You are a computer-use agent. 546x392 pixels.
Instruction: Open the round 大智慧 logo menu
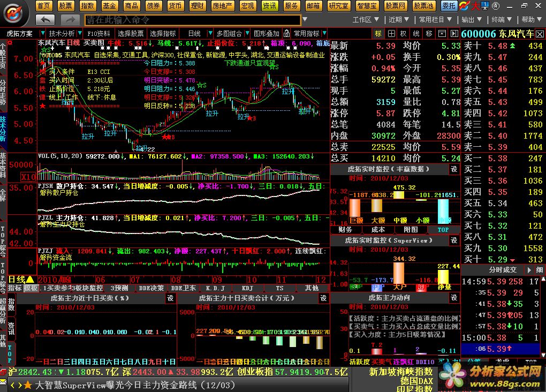tap(13, 13)
